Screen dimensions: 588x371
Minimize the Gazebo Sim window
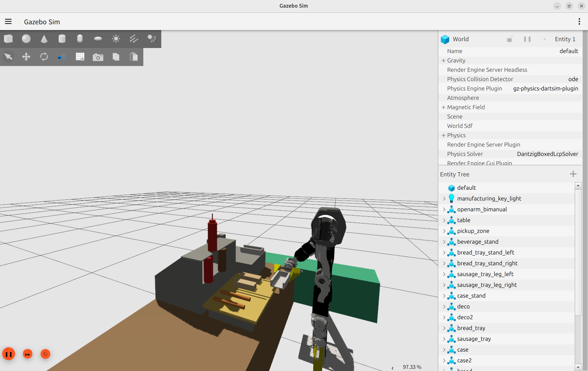pos(557,6)
